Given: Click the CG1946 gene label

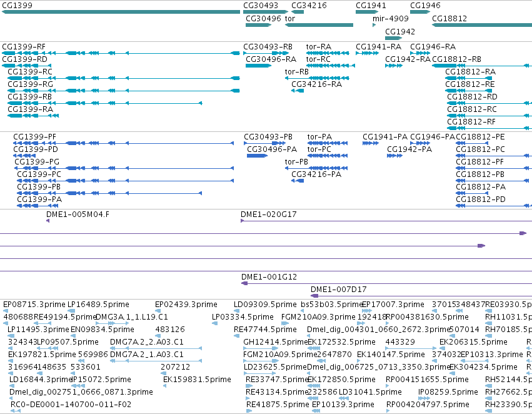Looking at the screenshot, I should coord(425,6).
